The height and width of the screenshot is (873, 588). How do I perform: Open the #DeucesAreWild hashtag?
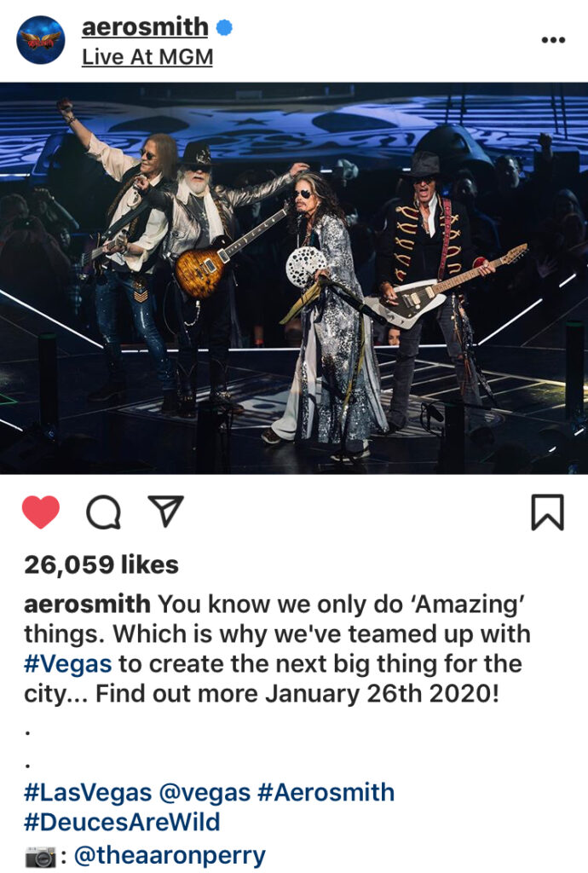pos(122,822)
